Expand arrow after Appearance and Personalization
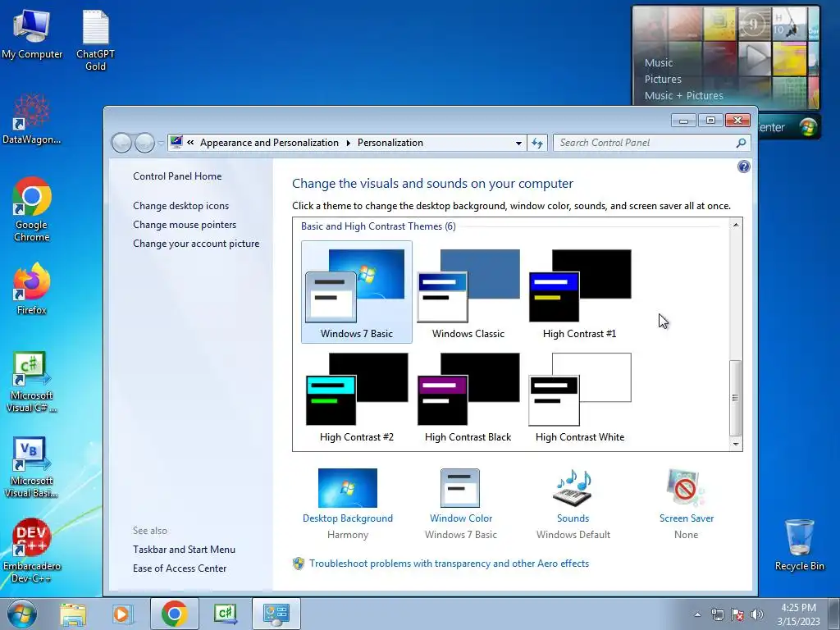840x630 pixels. tap(348, 143)
